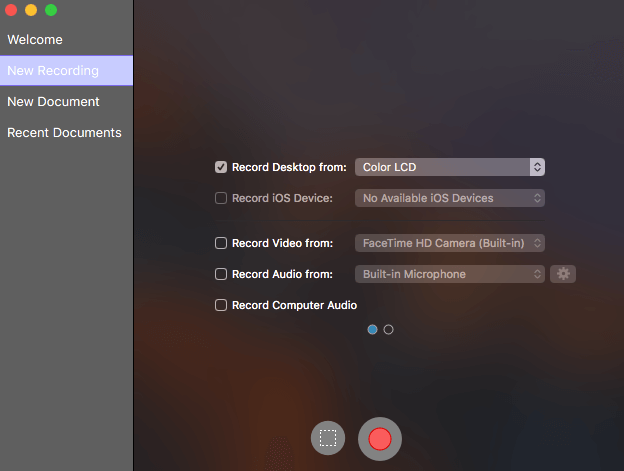Switch to second page indicator dot
Image resolution: width=624 pixels, height=471 pixels.
(388, 329)
